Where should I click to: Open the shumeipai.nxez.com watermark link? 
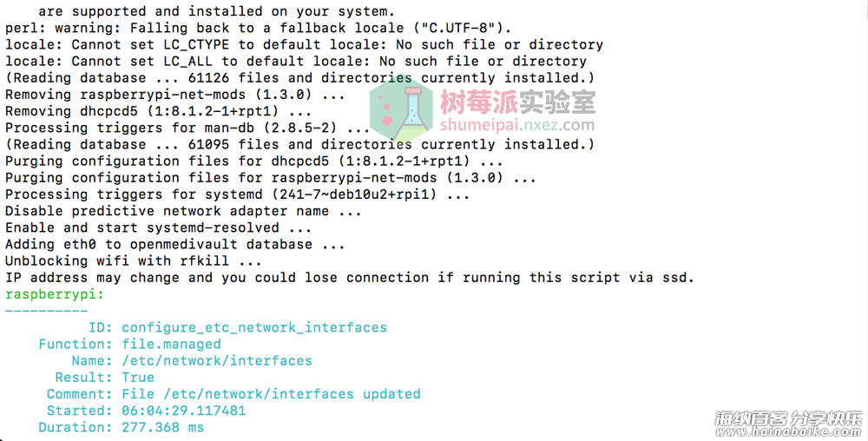point(517,124)
